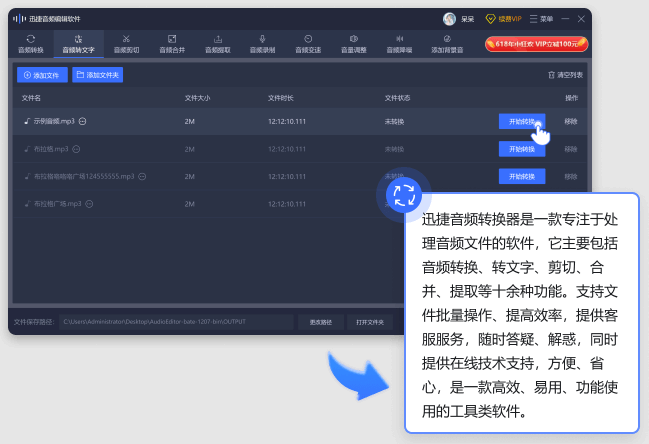Click the 续费VIP renewal link
The height and width of the screenshot is (444, 649).
coord(503,19)
